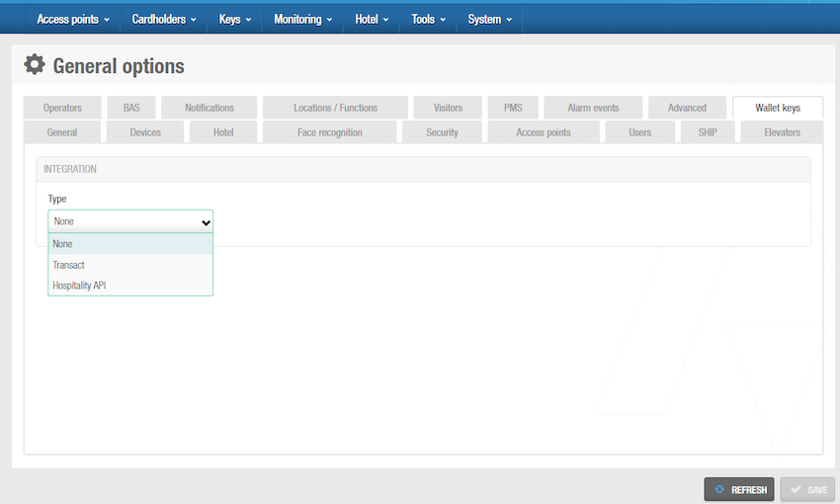Screen dimensions: 840x504
Task: Open the Tools menu
Action: point(428,19)
